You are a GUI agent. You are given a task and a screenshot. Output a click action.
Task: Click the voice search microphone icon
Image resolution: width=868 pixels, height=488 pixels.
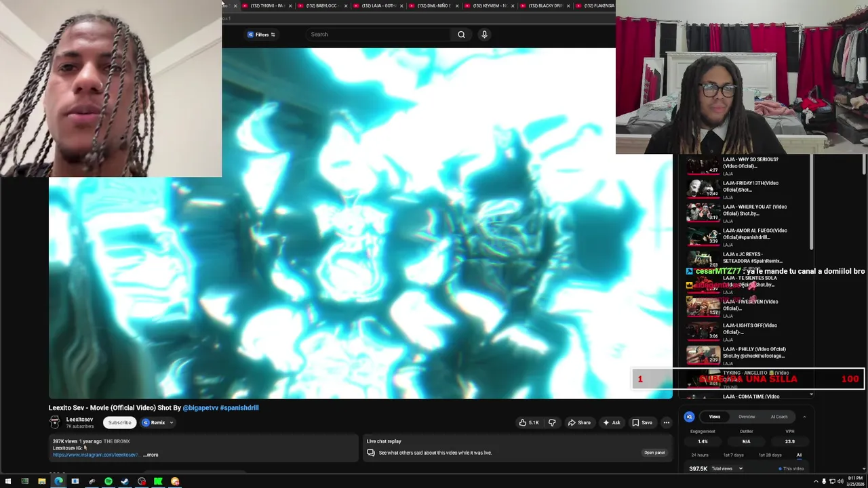(x=484, y=35)
